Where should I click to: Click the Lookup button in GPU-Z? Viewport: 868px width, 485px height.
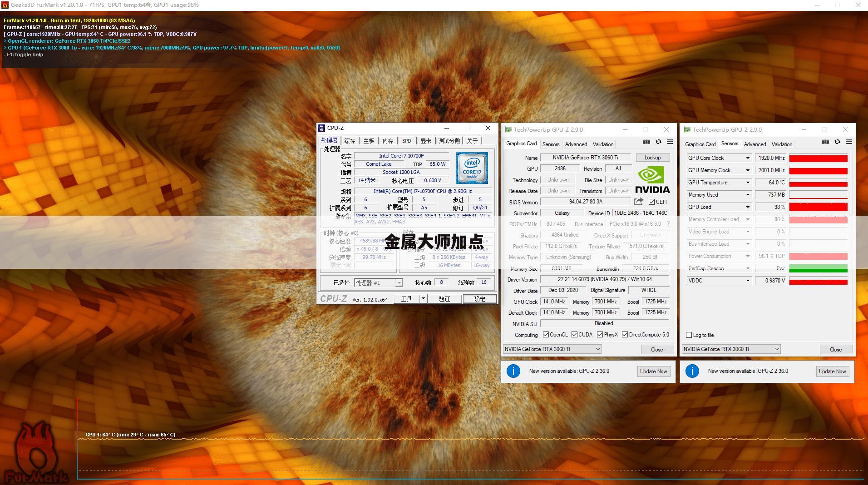pos(652,158)
